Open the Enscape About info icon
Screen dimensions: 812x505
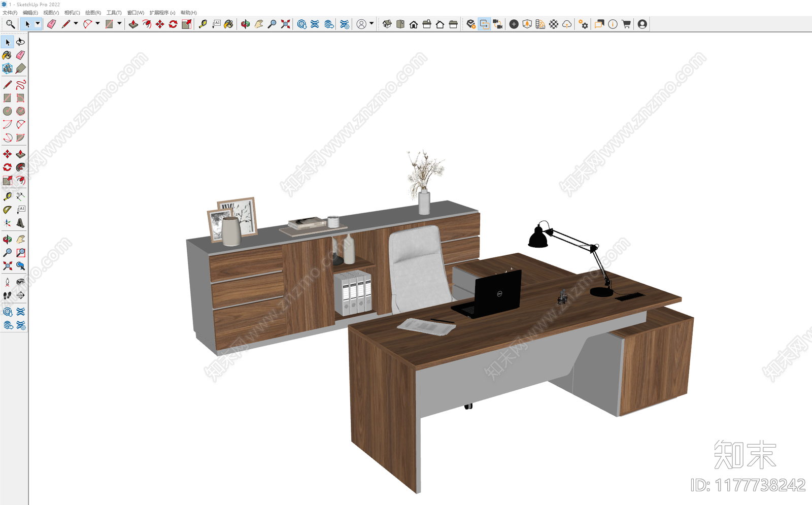pos(613,24)
